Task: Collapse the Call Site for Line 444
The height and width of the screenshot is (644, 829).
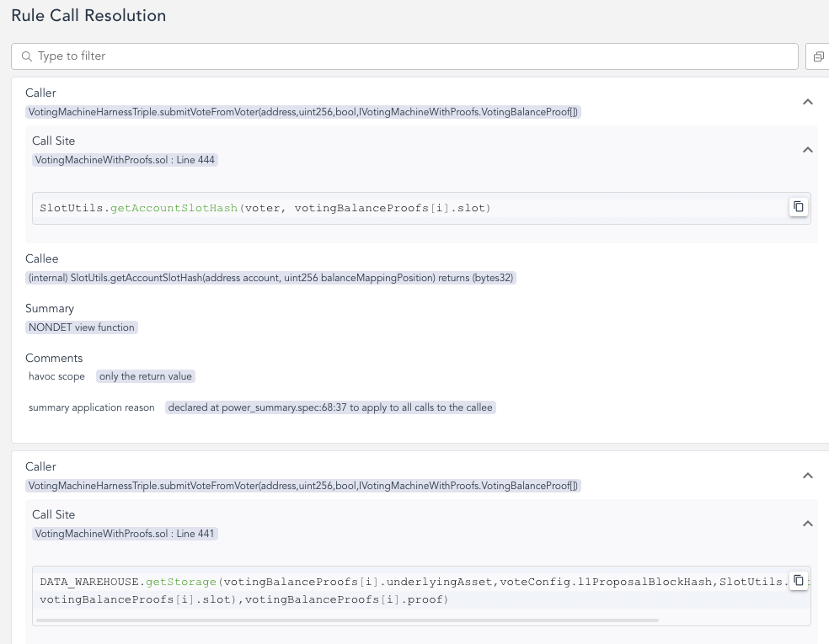Action: point(808,149)
